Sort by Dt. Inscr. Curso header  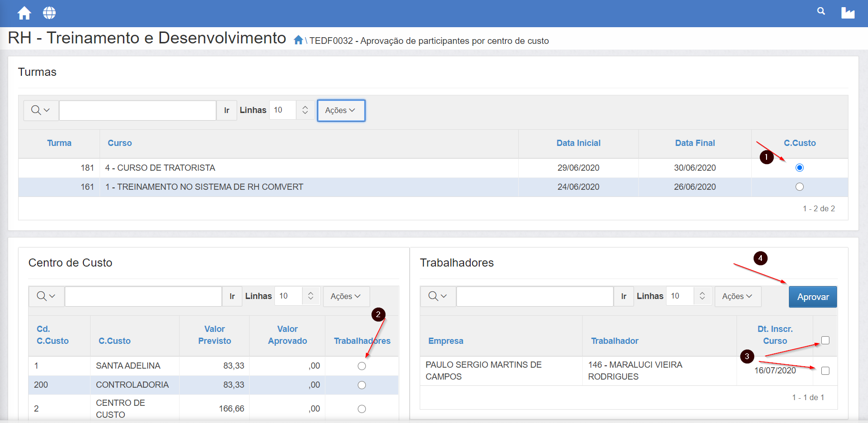click(x=775, y=335)
